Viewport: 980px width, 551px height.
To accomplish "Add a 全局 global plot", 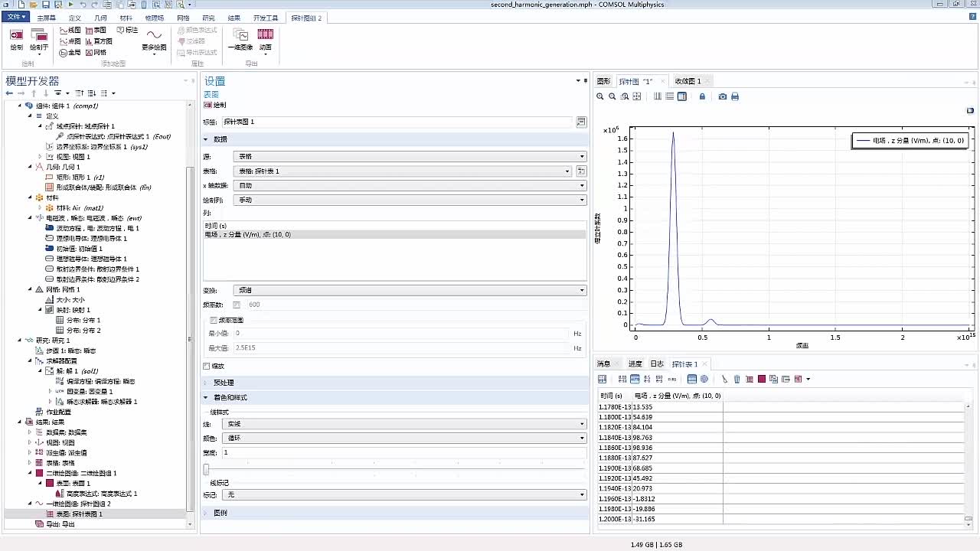I will [70, 52].
